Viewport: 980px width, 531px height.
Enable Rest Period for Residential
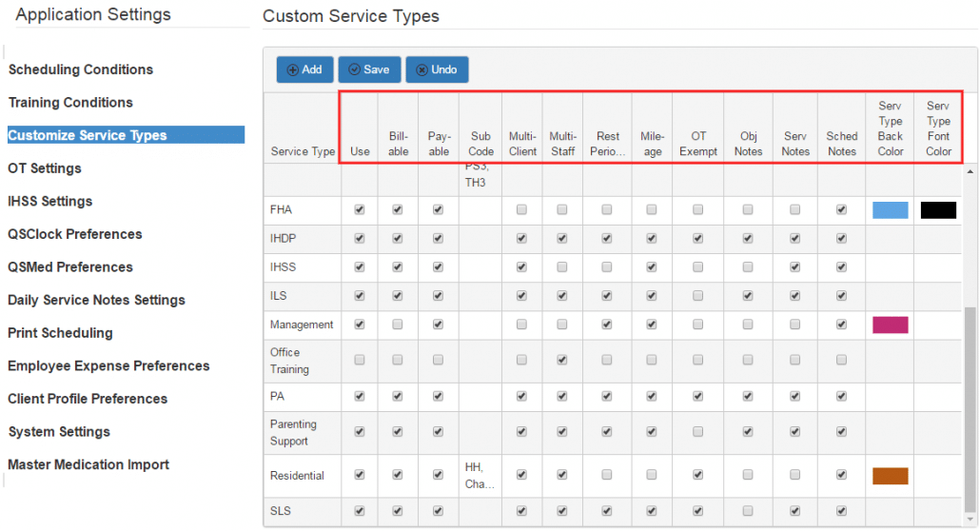point(607,475)
